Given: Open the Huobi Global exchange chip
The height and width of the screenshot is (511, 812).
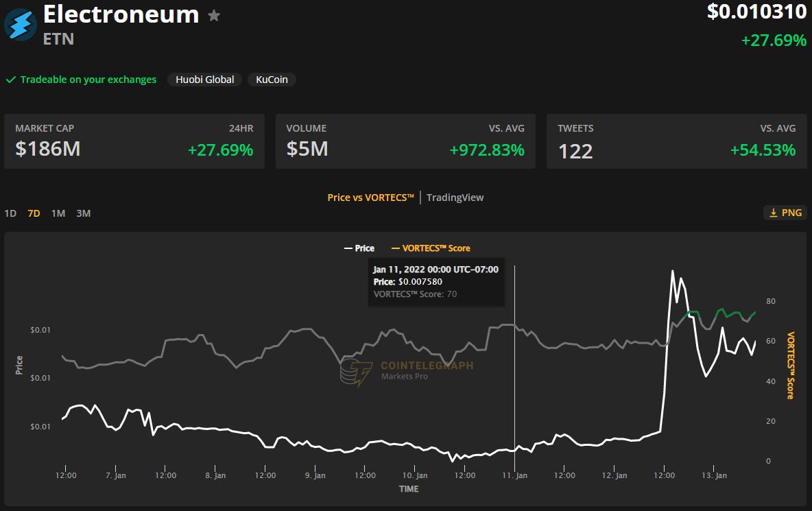Looking at the screenshot, I should (204, 80).
